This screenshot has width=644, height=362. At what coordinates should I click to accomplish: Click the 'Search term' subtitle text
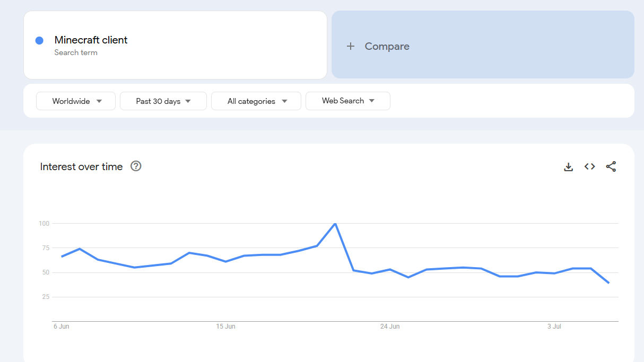tap(76, 52)
